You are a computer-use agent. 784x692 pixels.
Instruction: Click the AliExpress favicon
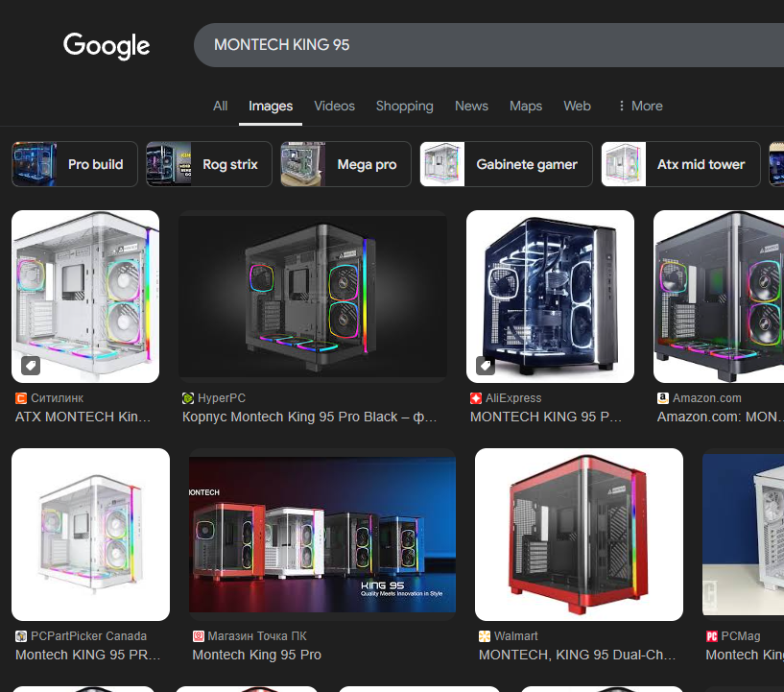[x=476, y=398]
